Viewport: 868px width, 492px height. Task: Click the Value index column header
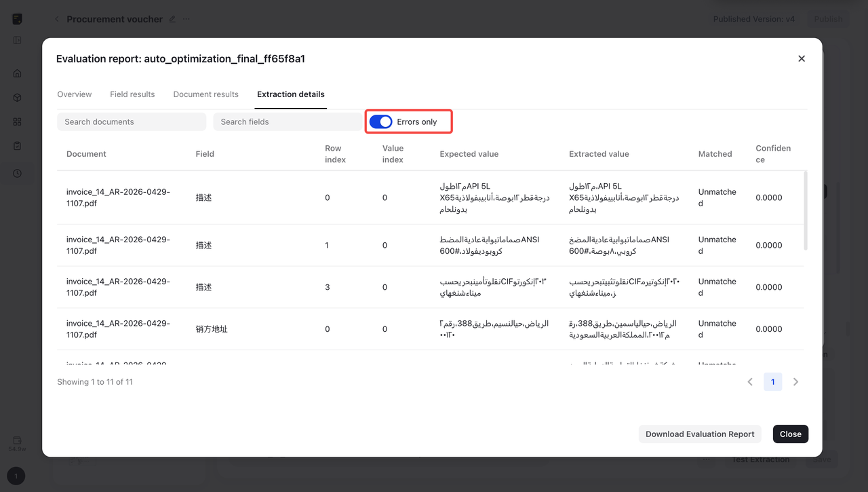coord(393,154)
